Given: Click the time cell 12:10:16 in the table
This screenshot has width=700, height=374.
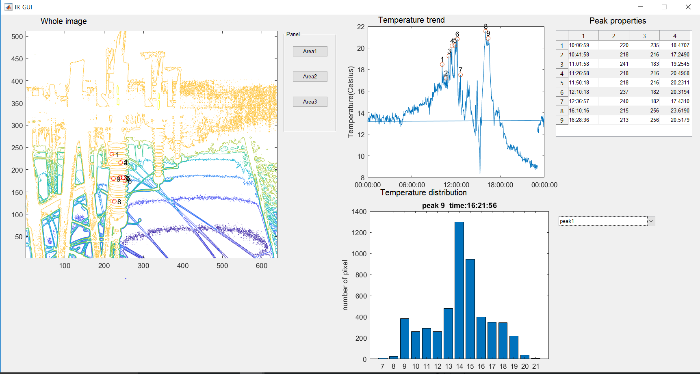Looking at the screenshot, I should pyautogui.click(x=583, y=91).
